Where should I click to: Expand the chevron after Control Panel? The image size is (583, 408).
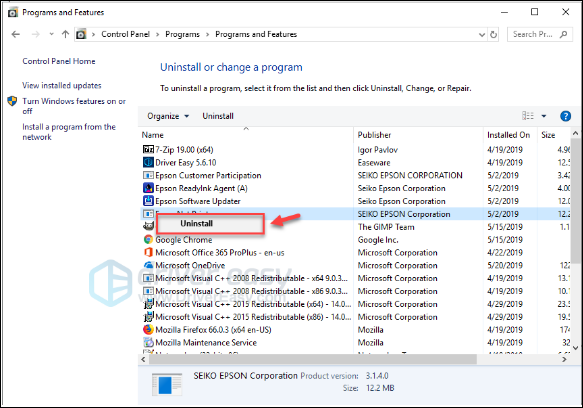click(x=157, y=35)
